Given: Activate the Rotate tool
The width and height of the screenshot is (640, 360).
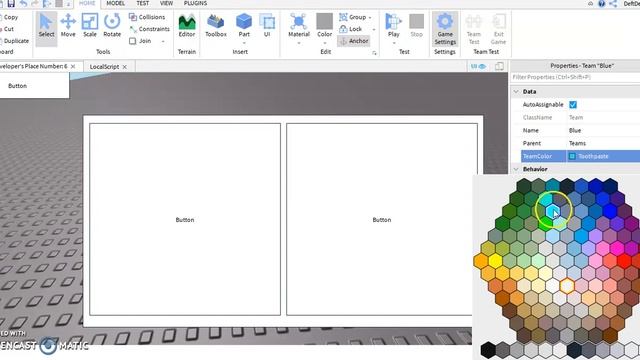Looking at the screenshot, I should (112, 26).
